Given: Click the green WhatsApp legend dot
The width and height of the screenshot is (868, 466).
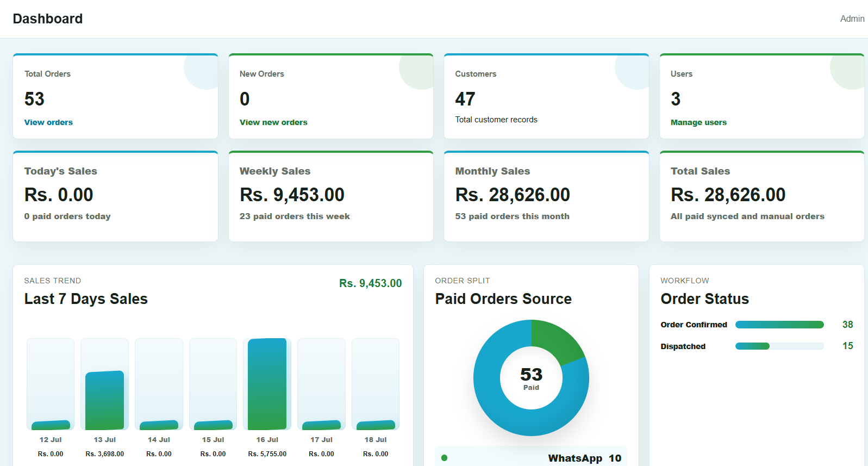Looking at the screenshot, I should click(x=445, y=458).
